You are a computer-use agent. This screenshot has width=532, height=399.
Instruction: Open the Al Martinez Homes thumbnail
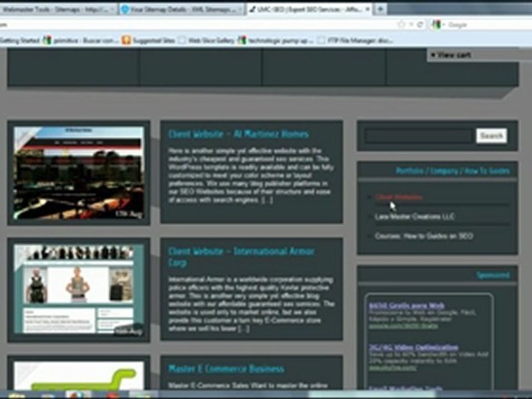79,173
